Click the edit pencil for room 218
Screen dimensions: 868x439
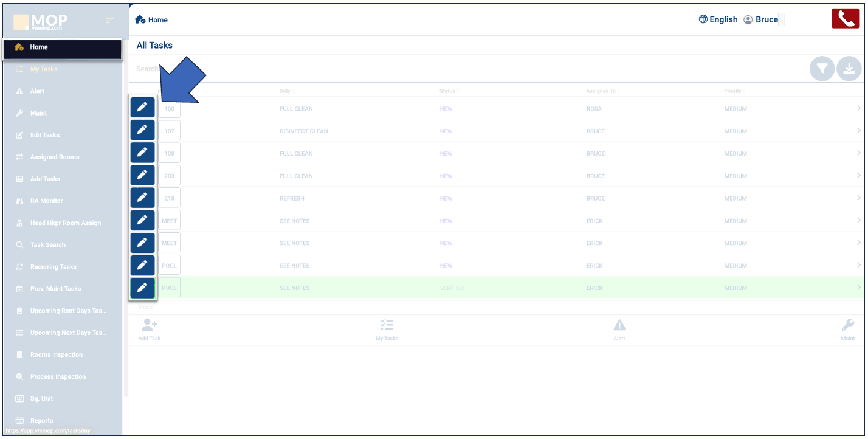pos(142,198)
